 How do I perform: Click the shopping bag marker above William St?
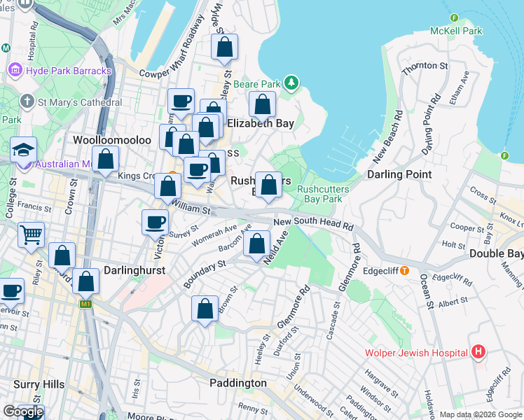coord(167,187)
